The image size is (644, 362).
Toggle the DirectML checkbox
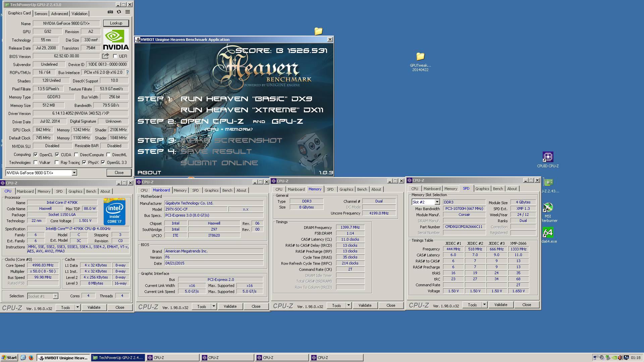coord(108,155)
